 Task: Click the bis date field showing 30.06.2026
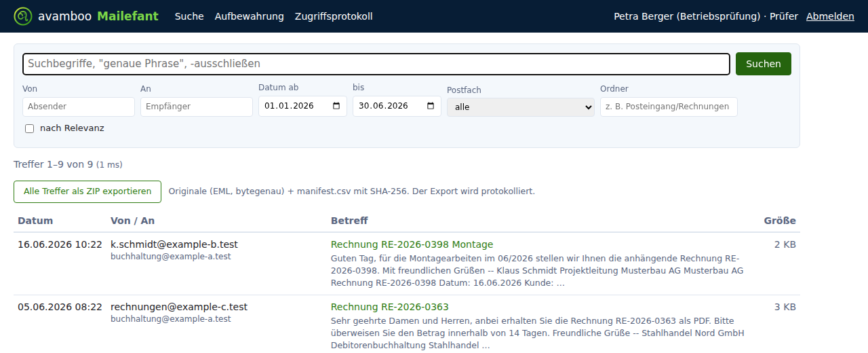click(x=397, y=106)
